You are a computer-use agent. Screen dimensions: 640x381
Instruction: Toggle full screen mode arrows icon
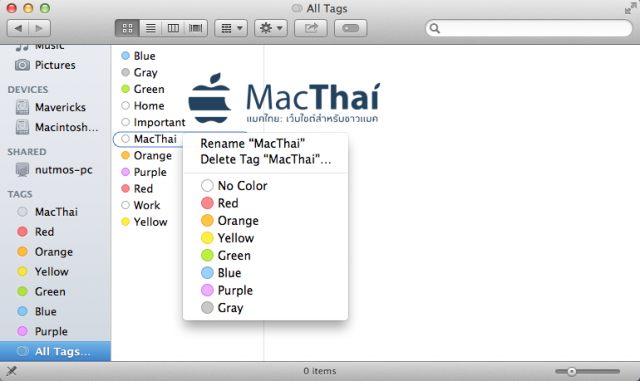click(x=630, y=8)
